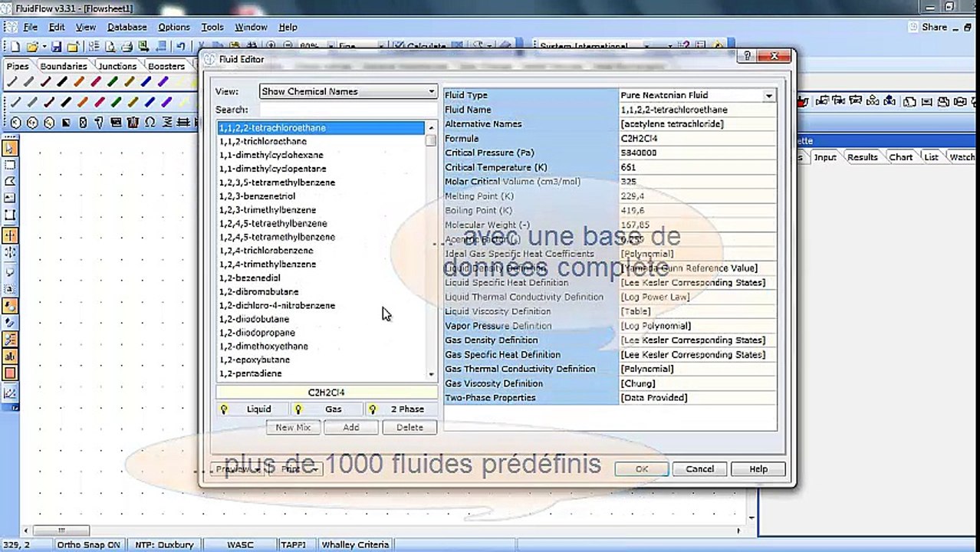Open the Options menu

click(x=174, y=27)
